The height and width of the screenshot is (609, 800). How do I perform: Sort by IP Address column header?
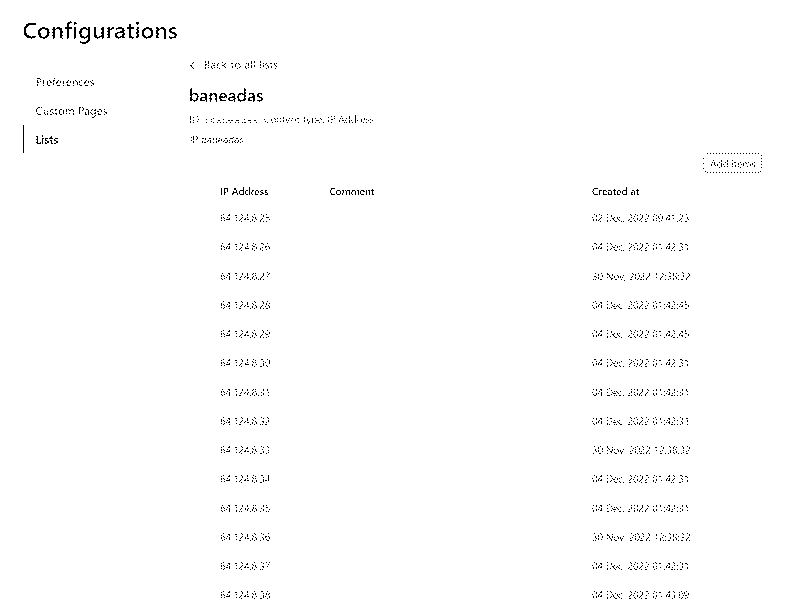point(244,192)
